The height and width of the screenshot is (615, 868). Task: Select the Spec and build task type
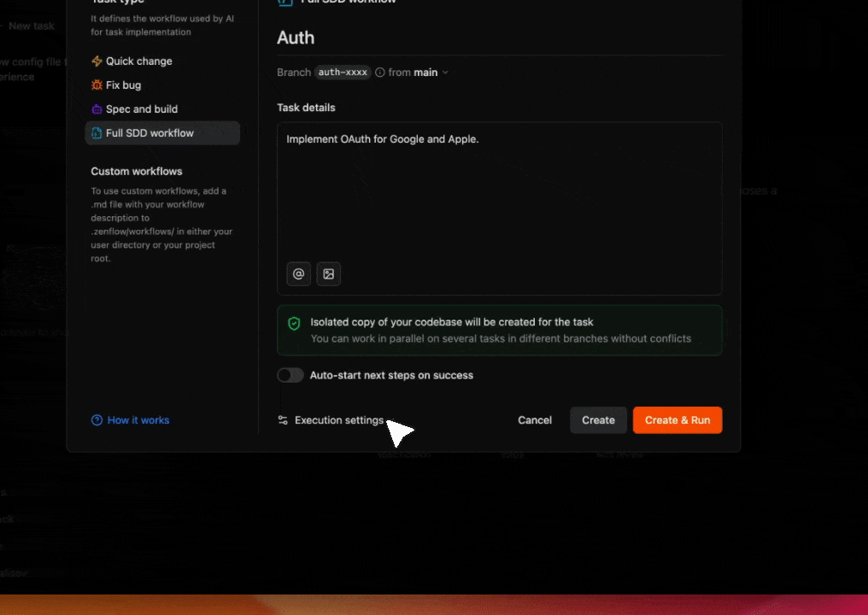142,109
